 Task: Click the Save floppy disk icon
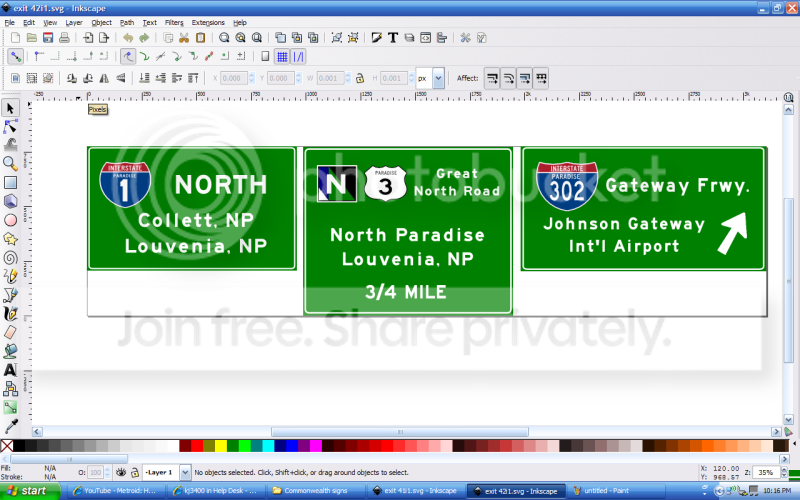click(48, 38)
